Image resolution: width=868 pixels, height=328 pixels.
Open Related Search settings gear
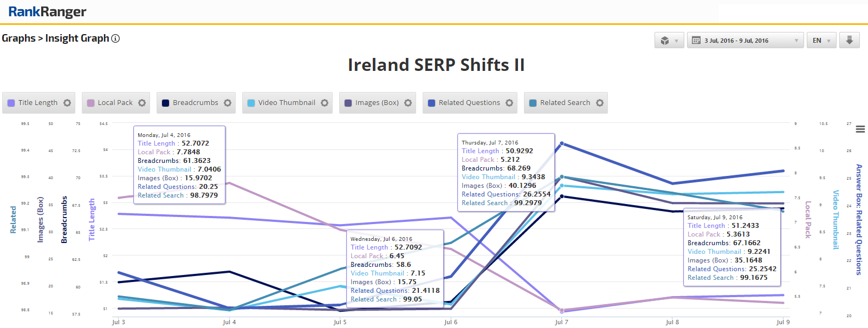click(600, 103)
